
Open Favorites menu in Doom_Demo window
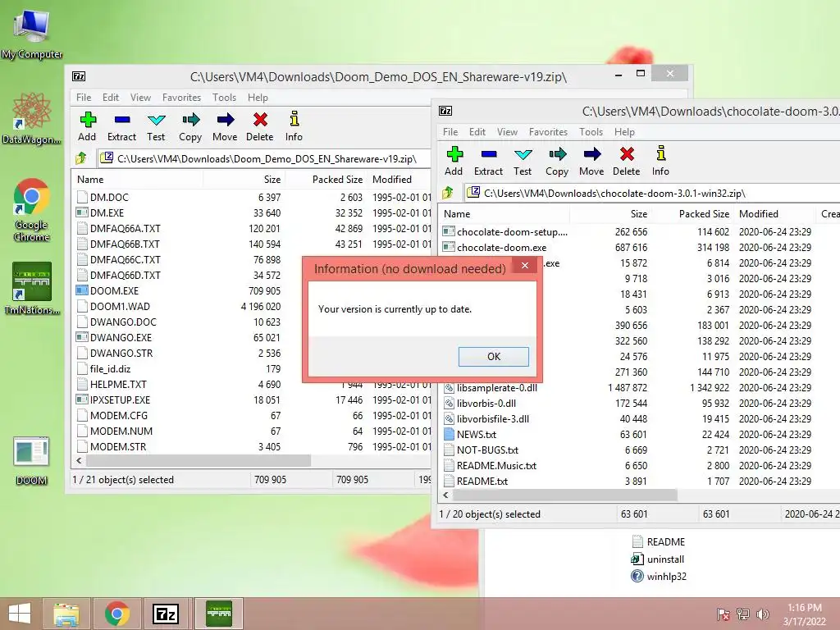click(181, 98)
